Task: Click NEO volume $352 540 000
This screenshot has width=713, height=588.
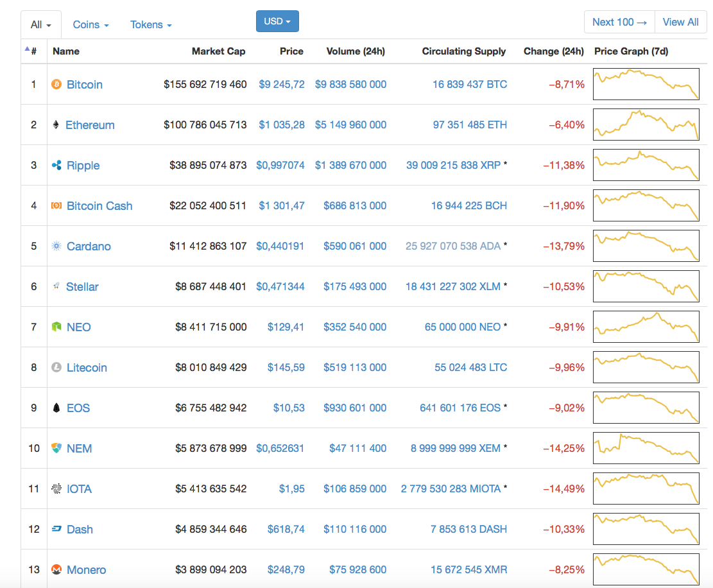Action: click(355, 327)
